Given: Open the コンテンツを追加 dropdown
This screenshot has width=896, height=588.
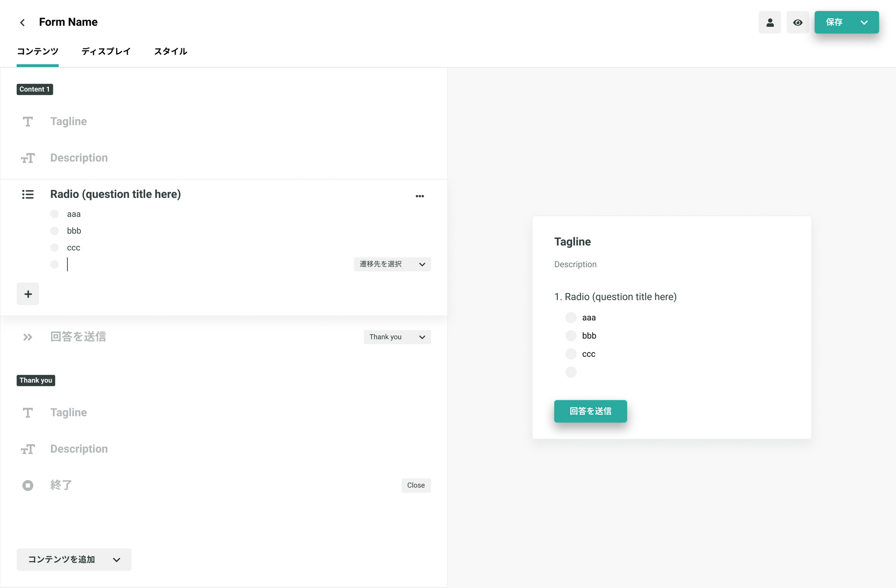Looking at the screenshot, I should click(74, 560).
